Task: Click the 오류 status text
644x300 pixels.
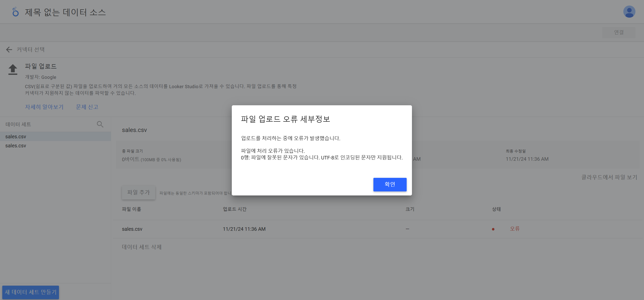Action: (x=515, y=229)
